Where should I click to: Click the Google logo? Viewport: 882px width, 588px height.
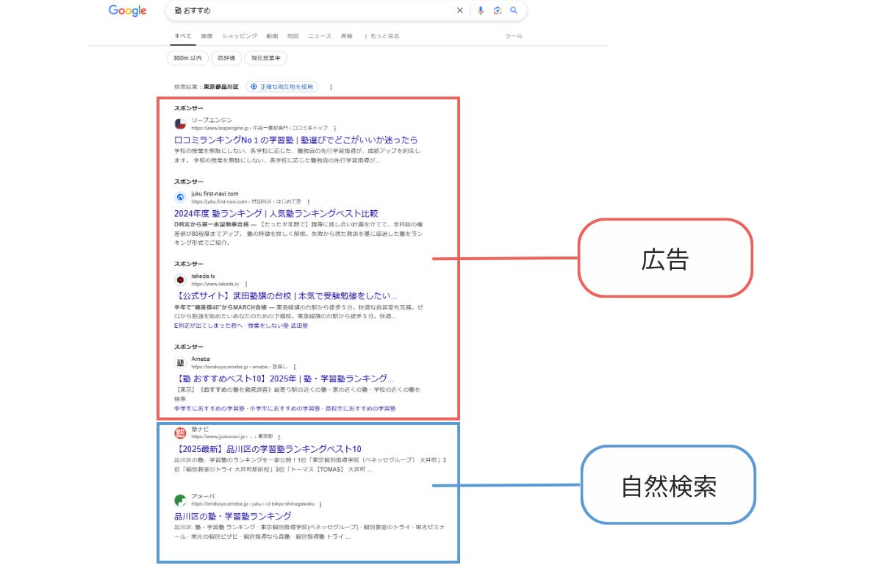tap(128, 10)
